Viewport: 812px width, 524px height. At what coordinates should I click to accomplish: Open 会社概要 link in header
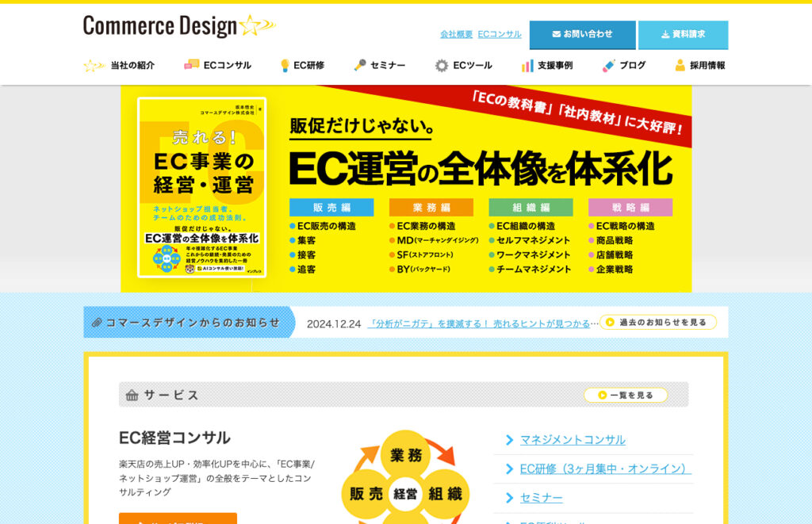(x=456, y=34)
